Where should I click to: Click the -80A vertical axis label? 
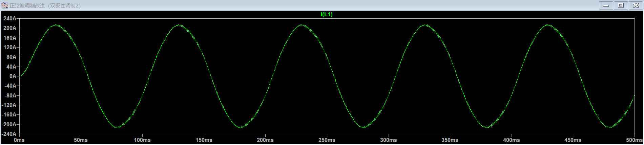[10, 95]
